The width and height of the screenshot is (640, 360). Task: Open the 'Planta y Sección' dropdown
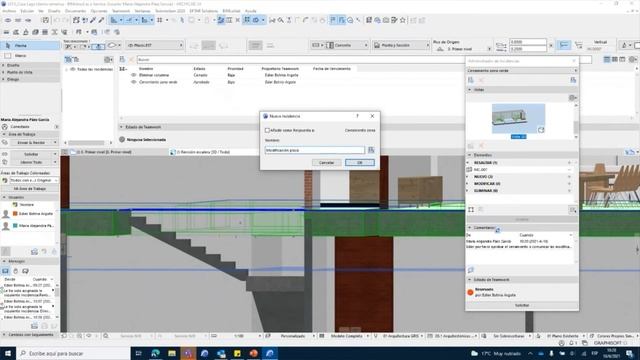click(x=401, y=45)
